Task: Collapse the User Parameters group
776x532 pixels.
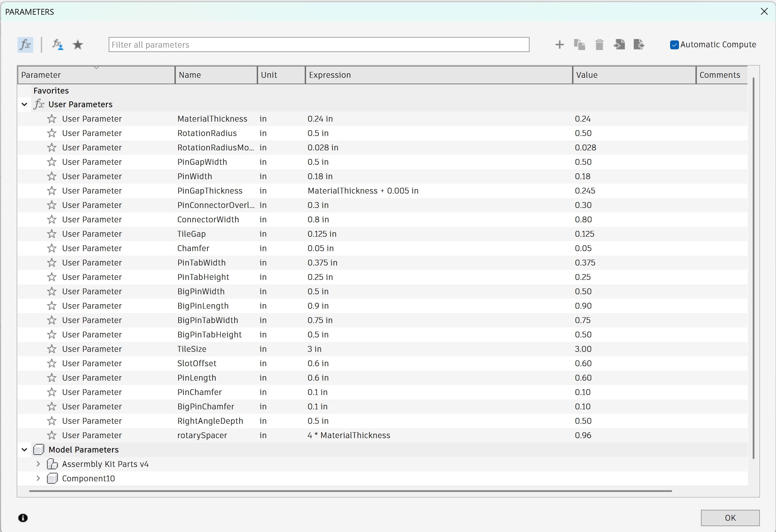Action: pyautogui.click(x=24, y=104)
